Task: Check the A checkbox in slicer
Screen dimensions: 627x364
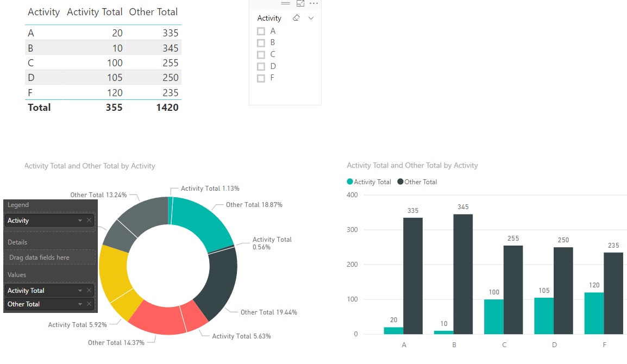Action: coord(261,31)
